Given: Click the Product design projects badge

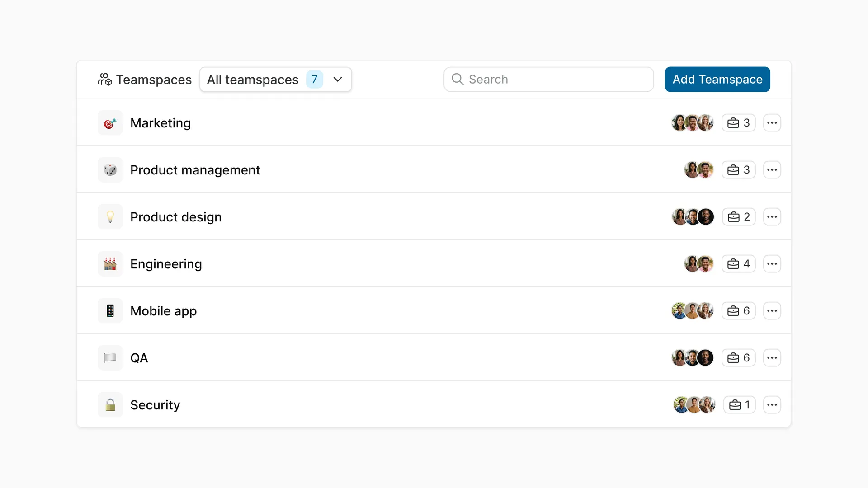Looking at the screenshot, I should (x=738, y=217).
